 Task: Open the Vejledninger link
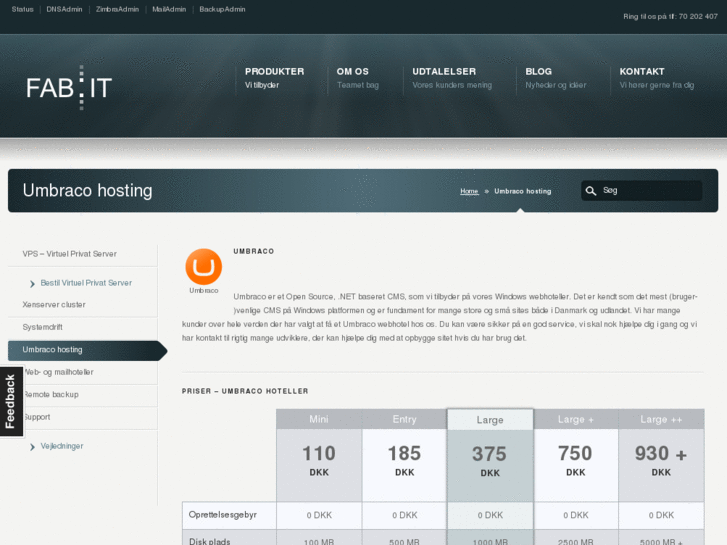(x=62, y=446)
